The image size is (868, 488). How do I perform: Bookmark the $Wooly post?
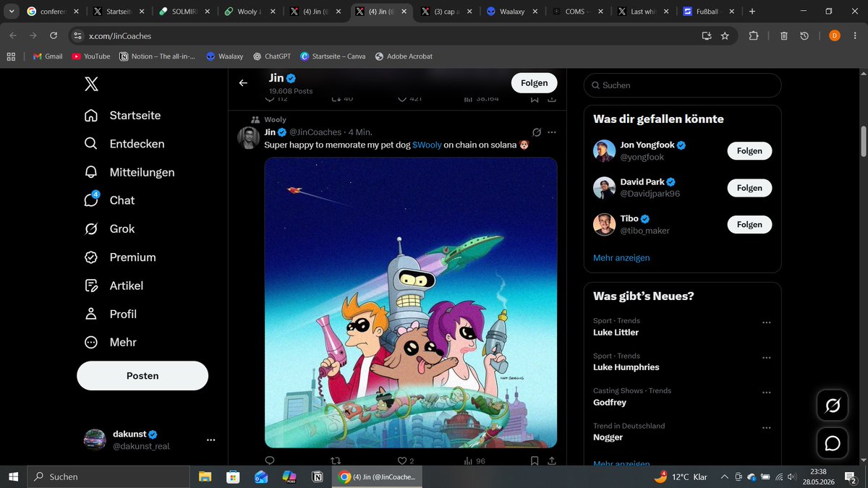(x=535, y=461)
